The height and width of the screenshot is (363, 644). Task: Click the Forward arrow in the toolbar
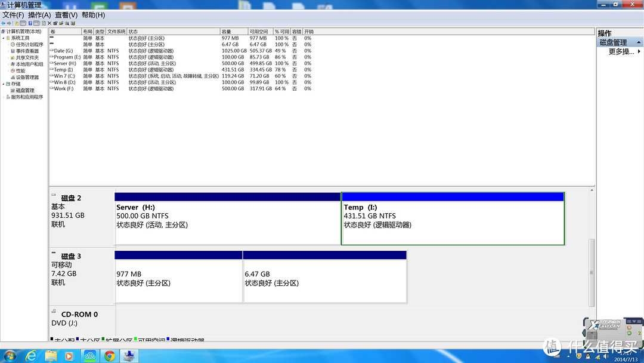tap(10, 23)
